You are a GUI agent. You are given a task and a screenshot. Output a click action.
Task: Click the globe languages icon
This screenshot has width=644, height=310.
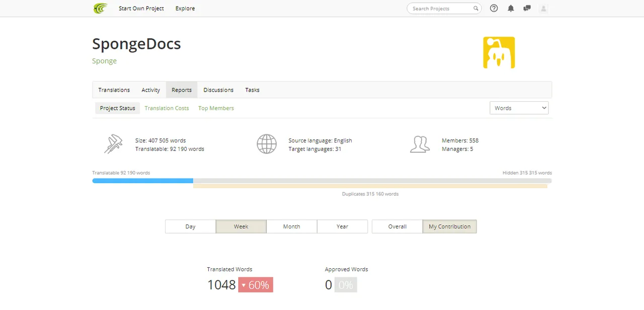coord(267,144)
